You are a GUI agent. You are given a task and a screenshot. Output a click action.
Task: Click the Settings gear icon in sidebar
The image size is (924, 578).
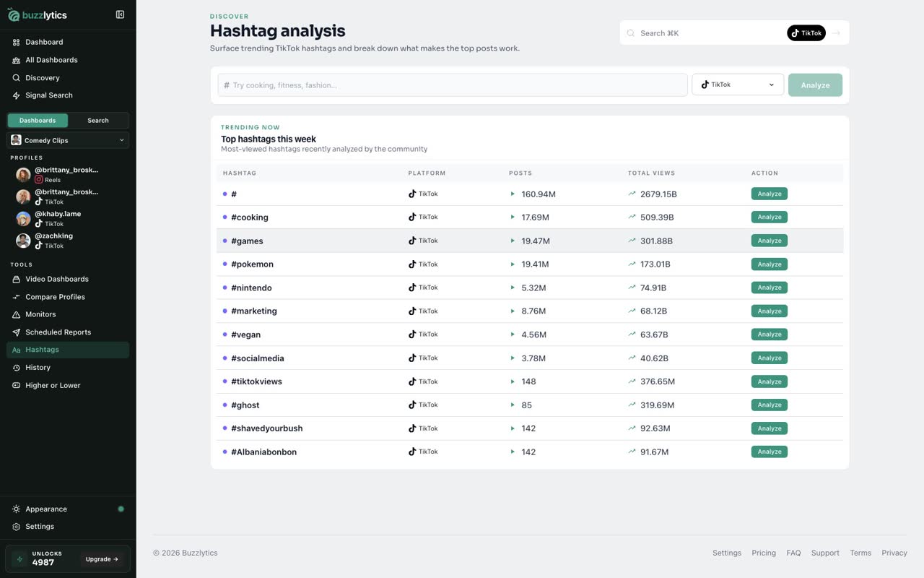click(x=16, y=527)
